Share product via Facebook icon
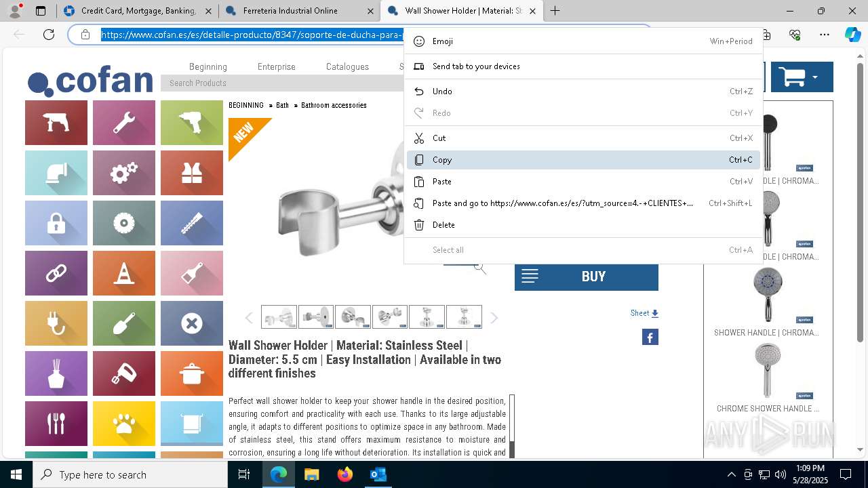868x488 pixels. coord(650,337)
